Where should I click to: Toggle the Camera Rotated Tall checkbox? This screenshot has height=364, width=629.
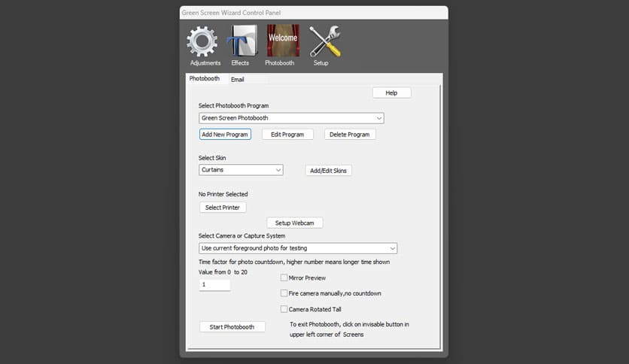[x=284, y=309]
